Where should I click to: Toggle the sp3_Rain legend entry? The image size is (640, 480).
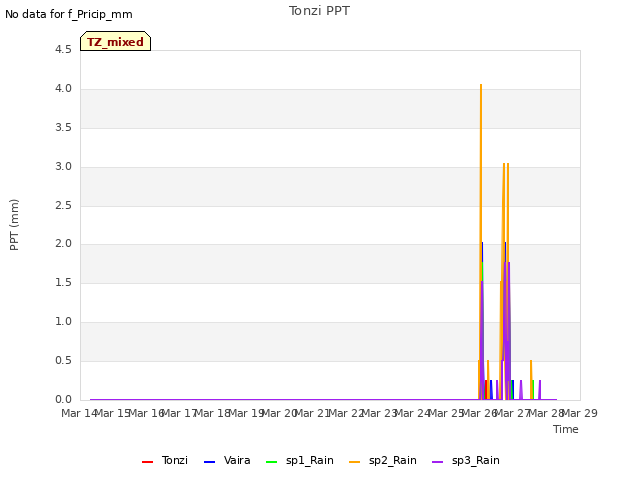[x=466, y=460]
